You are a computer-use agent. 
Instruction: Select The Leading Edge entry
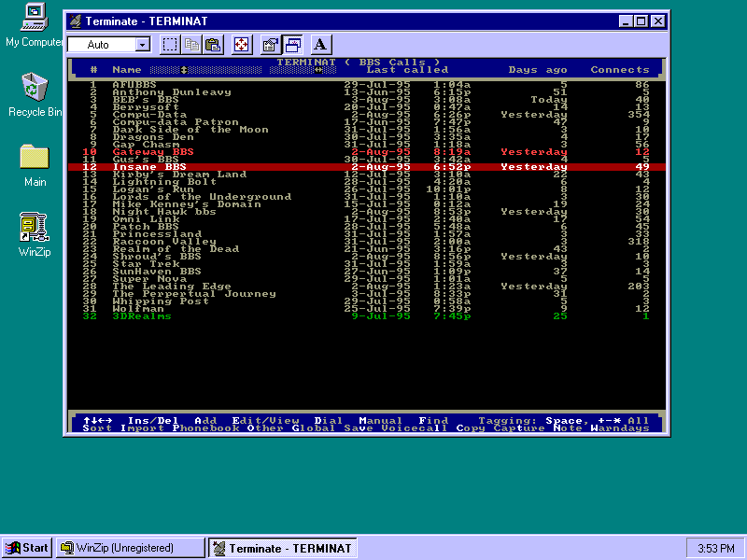pos(367,287)
